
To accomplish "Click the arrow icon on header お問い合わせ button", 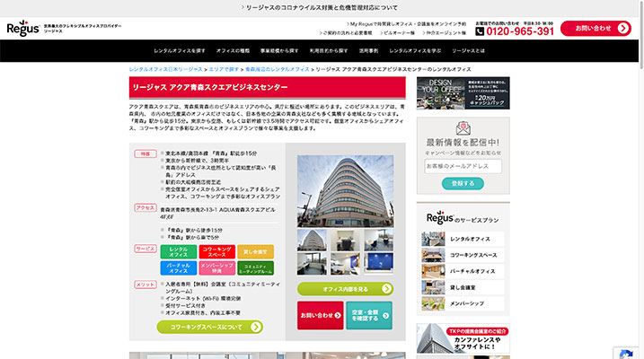I will point(622,29).
